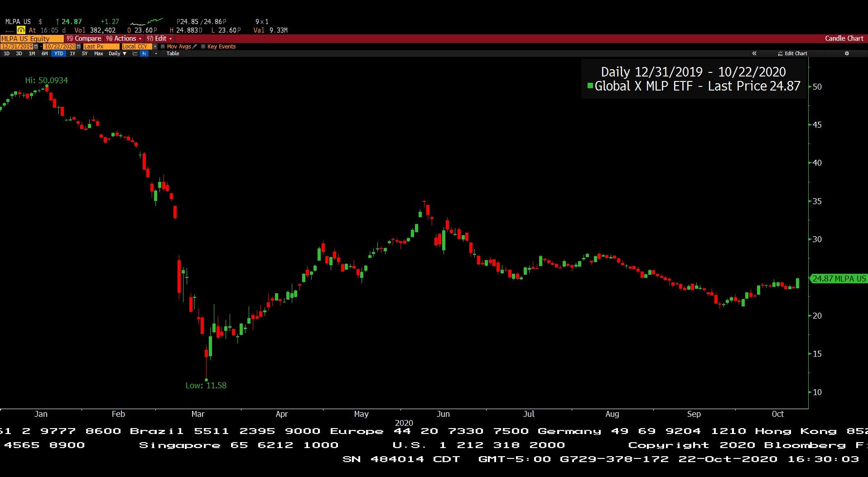Click the Jun label on time axis

click(443, 414)
